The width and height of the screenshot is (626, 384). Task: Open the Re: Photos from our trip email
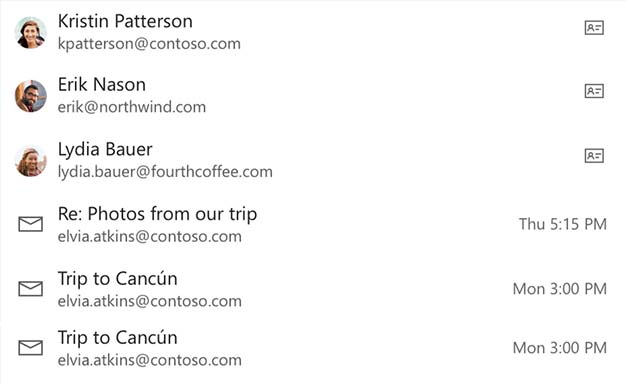(x=157, y=214)
